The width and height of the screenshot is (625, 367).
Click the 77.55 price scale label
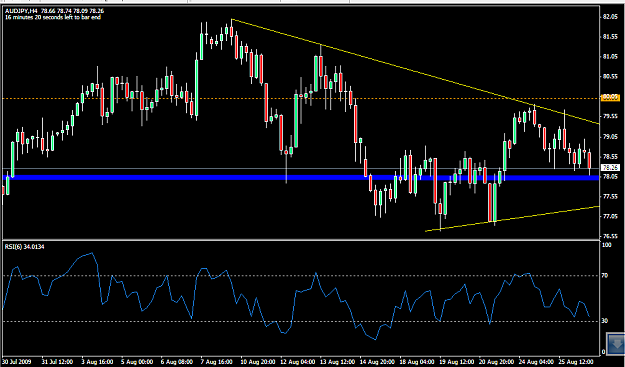click(610, 196)
